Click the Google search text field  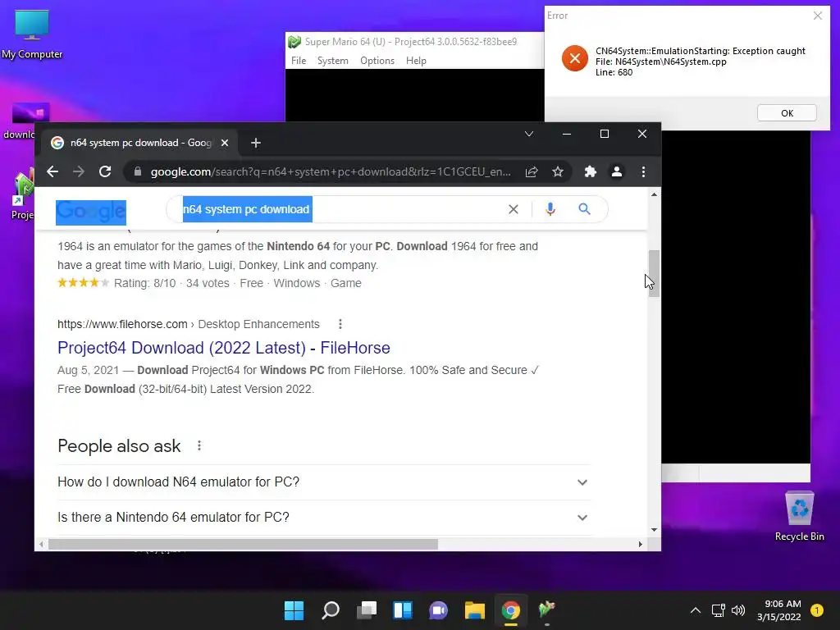click(x=343, y=209)
